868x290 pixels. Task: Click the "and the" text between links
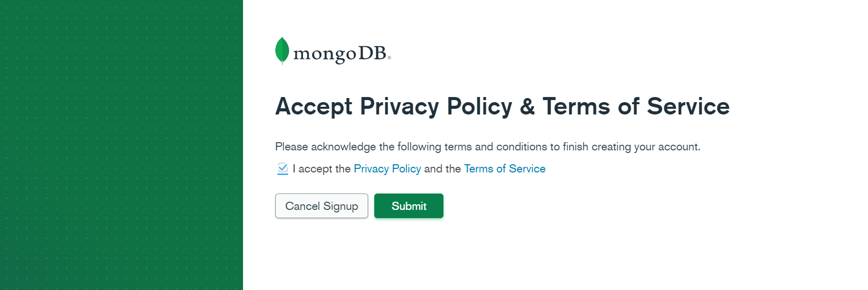point(442,169)
